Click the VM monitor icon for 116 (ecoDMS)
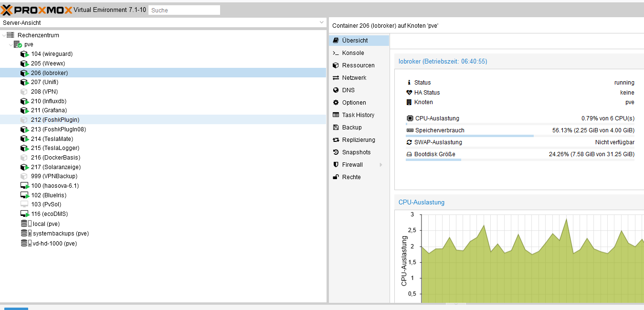644x310 pixels. coord(25,214)
